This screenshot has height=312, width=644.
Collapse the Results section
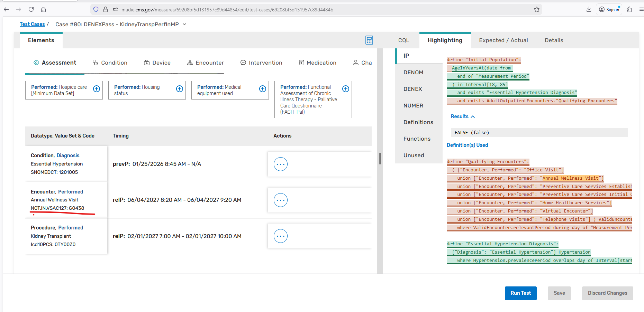[463, 116]
